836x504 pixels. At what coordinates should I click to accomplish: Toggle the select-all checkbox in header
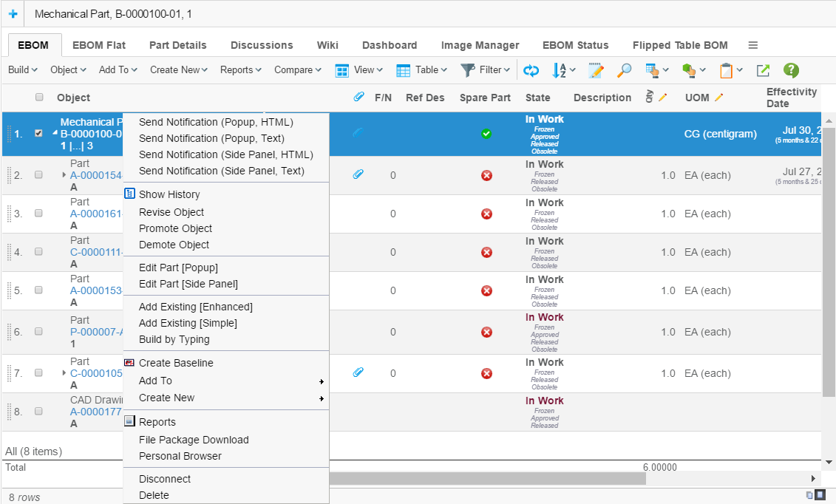(39, 97)
